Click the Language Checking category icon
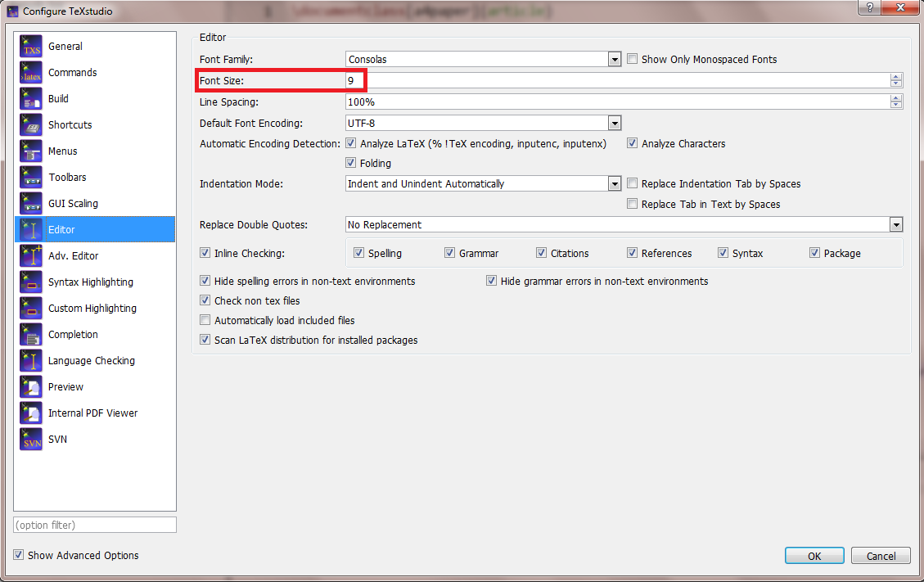 [31, 361]
